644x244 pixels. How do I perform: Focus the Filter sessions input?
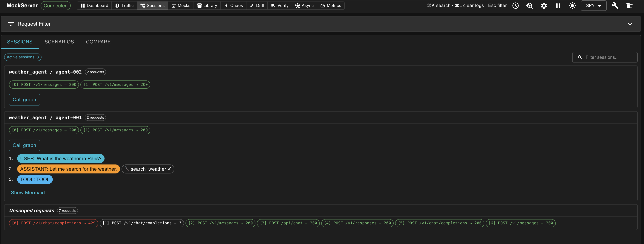pos(605,57)
